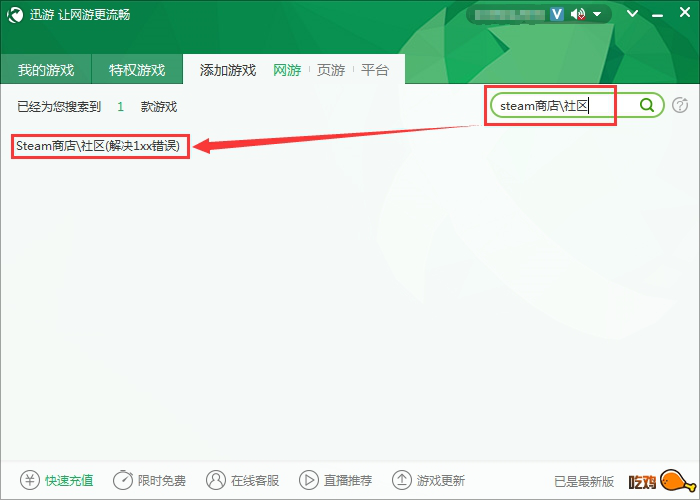Select the 页游 filter
700x500 pixels.
(x=331, y=70)
